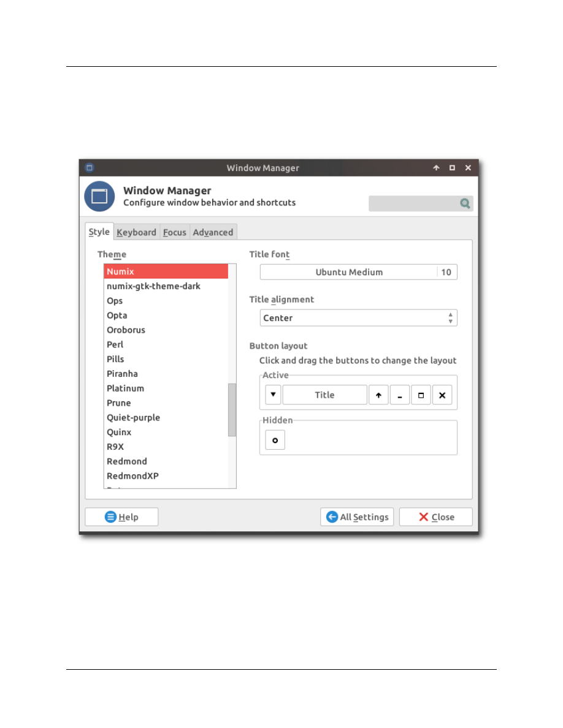Click the Help button
This screenshot has width=563, height=728.
121,517
